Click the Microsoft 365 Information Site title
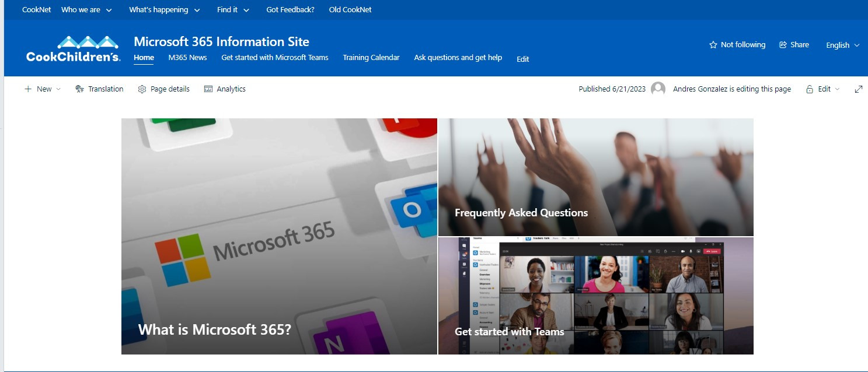Screen dimensions: 868x372 pos(221,41)
